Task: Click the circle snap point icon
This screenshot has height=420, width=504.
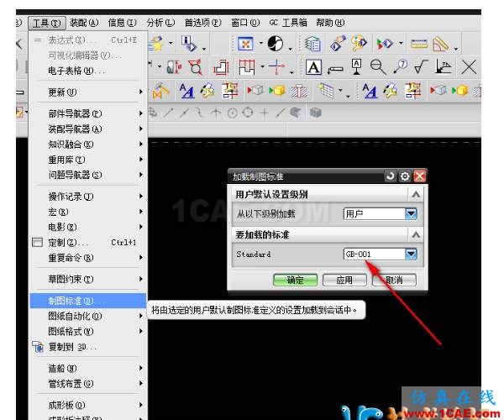Action: pos(232,113)
